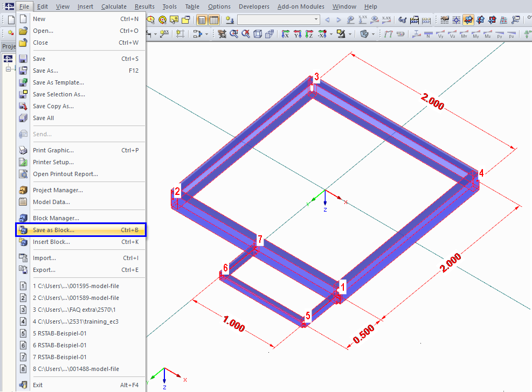
Task: Open dropdown beside the solid model icon
Action: point(373,34)
